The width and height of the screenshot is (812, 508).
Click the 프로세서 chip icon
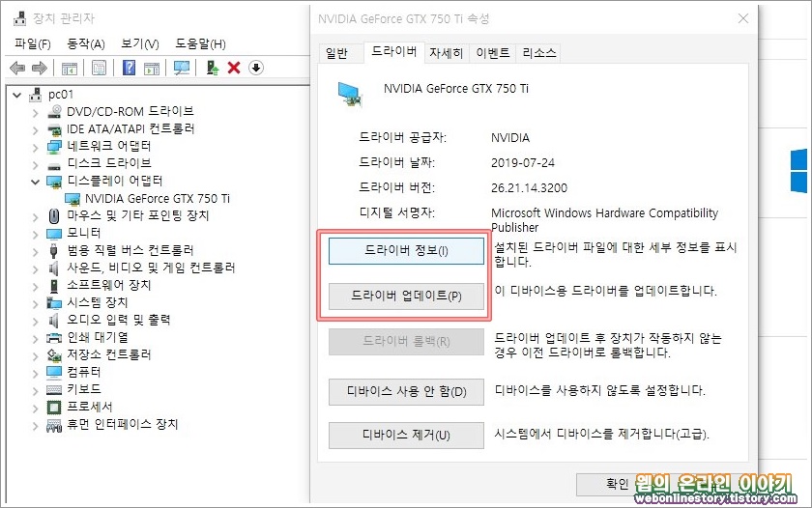54,408
